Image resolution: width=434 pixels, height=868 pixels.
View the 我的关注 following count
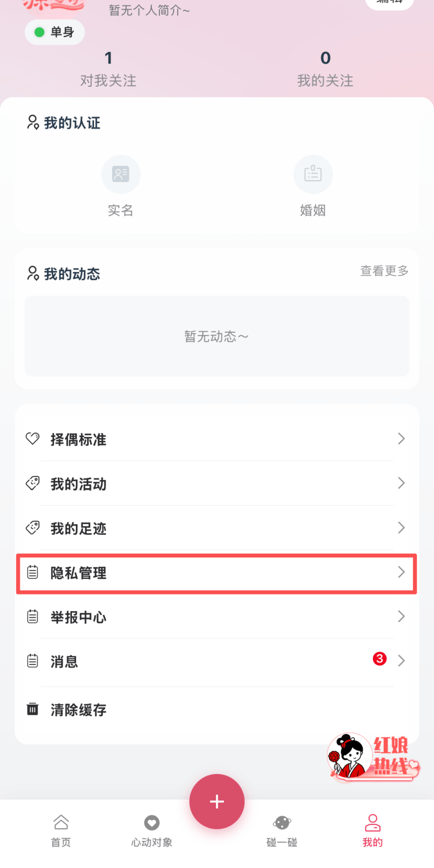click(x=325, y=68)
